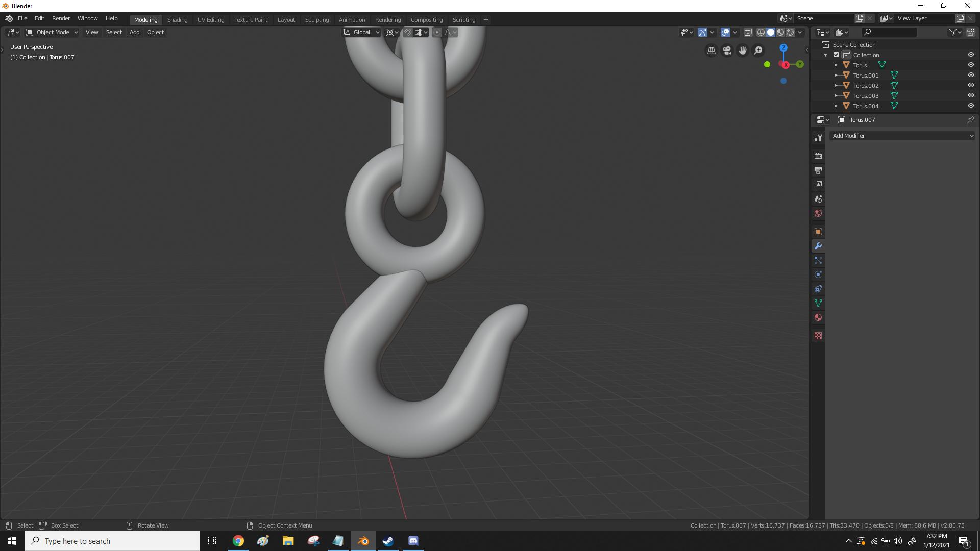Switch to the Sculpting workspace tab

316,20
